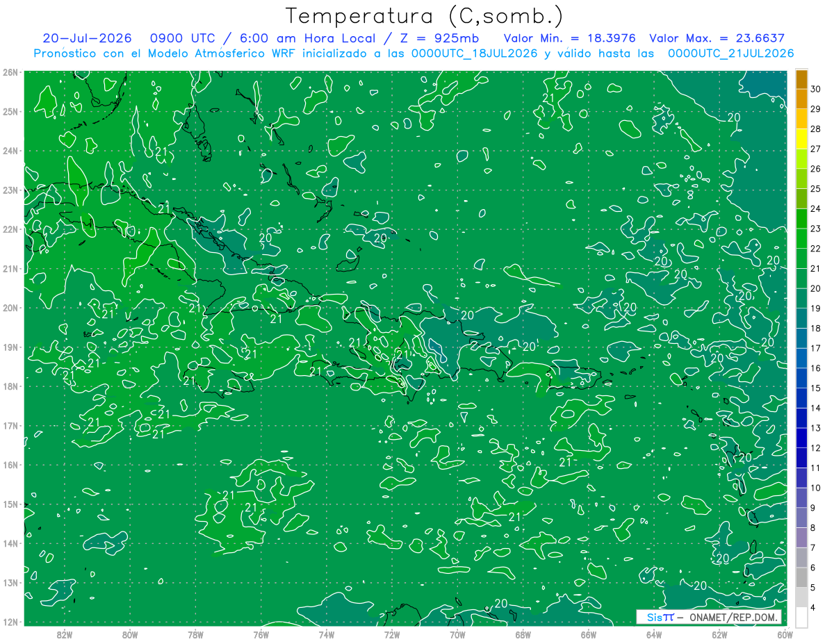Viewport: 834px width, 644px height.
Task: Click the 21N latitude axis label
Action: coord(10,268)
